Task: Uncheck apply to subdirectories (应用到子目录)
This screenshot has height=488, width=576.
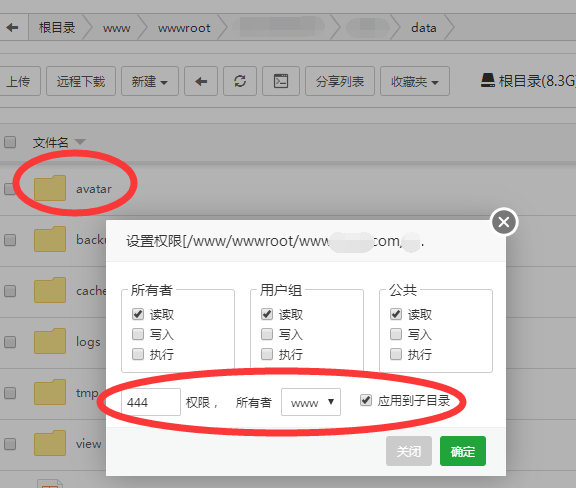Action: tap(366, 400)
